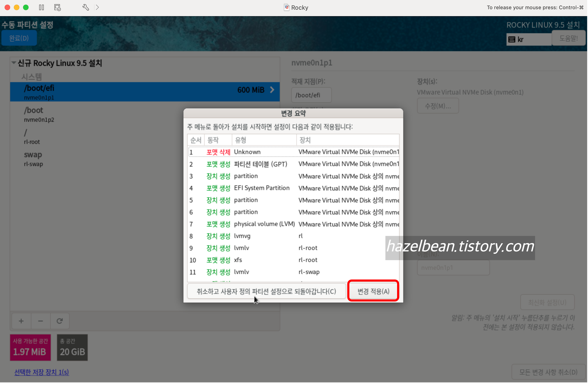Image resolution: width=588 pixels, height=383 pixels.
Task: Select the /boot/efi nvme0n1p1 partition
Action: point(145,92)
